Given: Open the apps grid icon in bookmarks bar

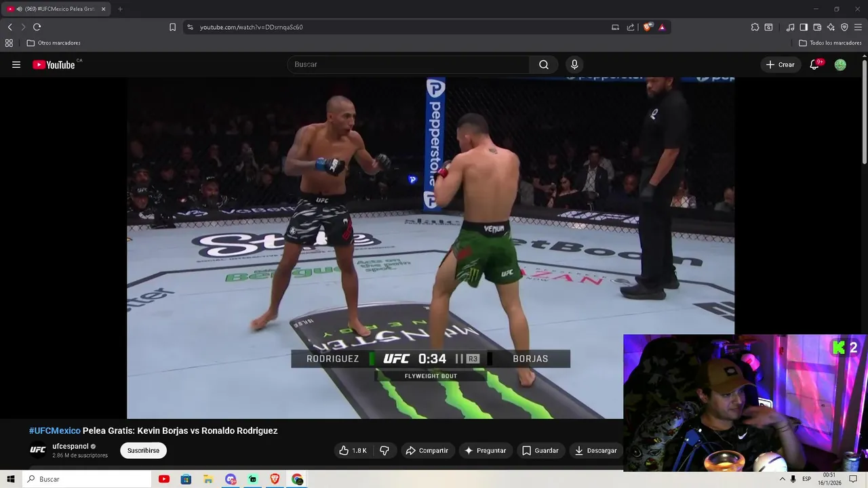Looking at the screenshot, I should pos(9,43).
